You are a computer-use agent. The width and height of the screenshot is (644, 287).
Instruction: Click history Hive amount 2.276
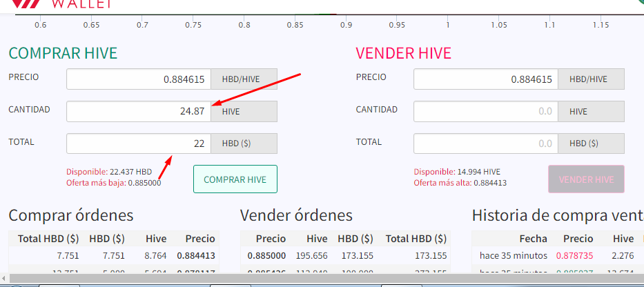(623, 256)
